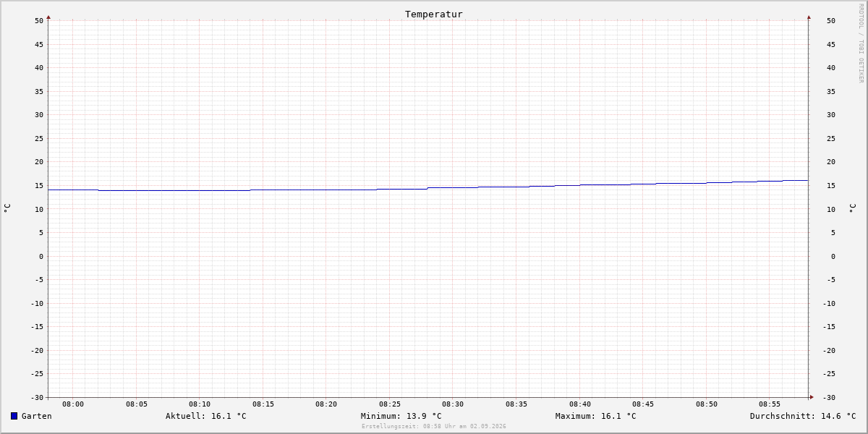Select the Minimum: 13.9 °C value
Image resolution: width=868 pixels, height=434 pixels.
tap(401, 416)
